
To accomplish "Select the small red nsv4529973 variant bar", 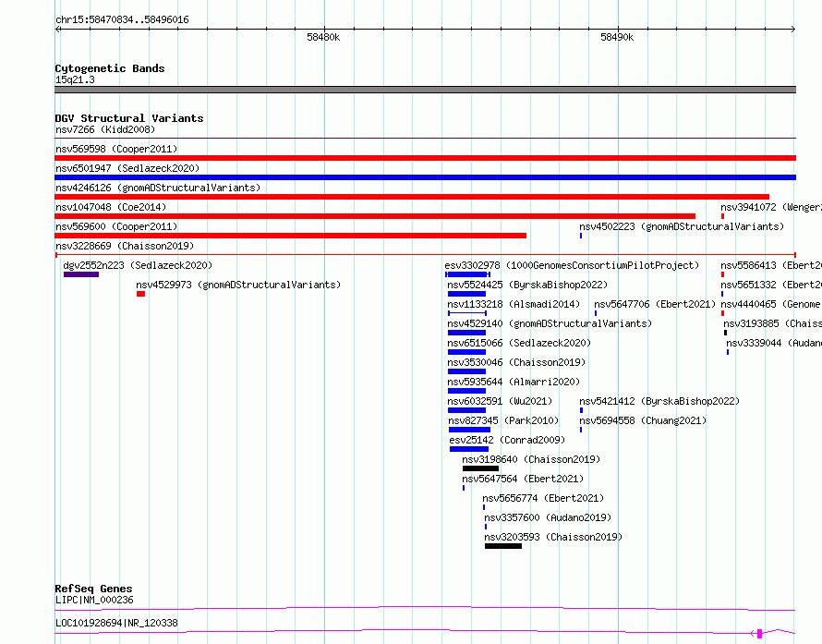I will coord(140,294).
